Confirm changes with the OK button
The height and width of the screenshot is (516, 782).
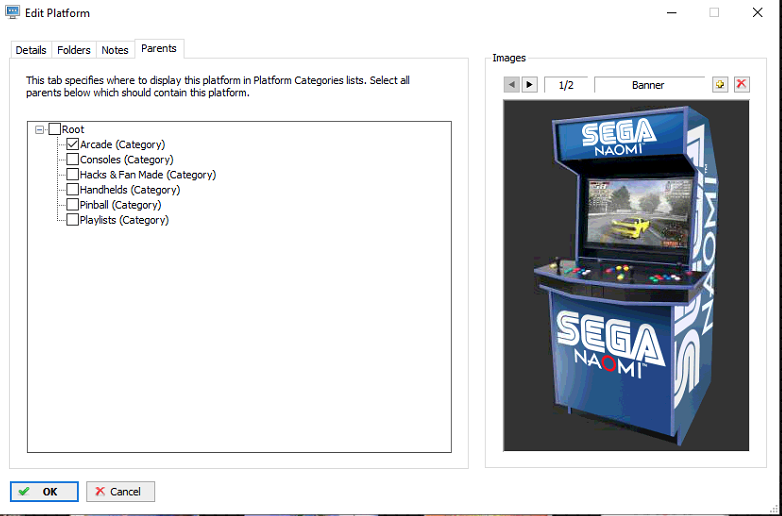click(x=44, y=492)
